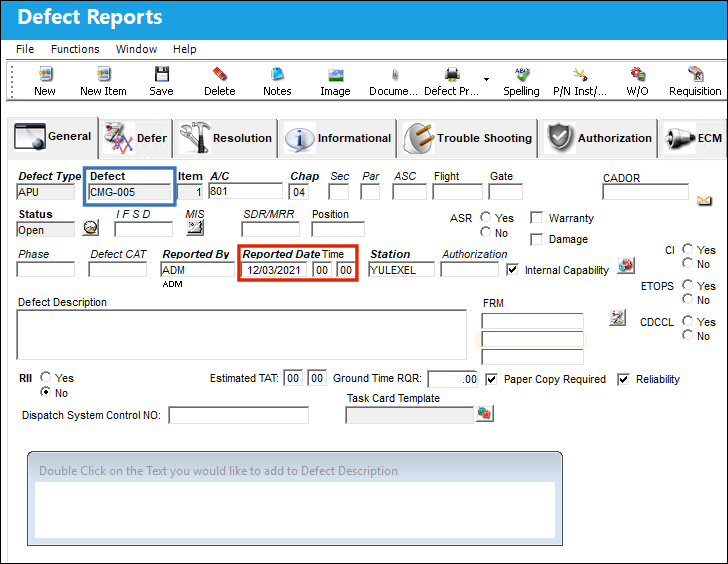Open the W/O toolbar icon

tap(637, 74)
